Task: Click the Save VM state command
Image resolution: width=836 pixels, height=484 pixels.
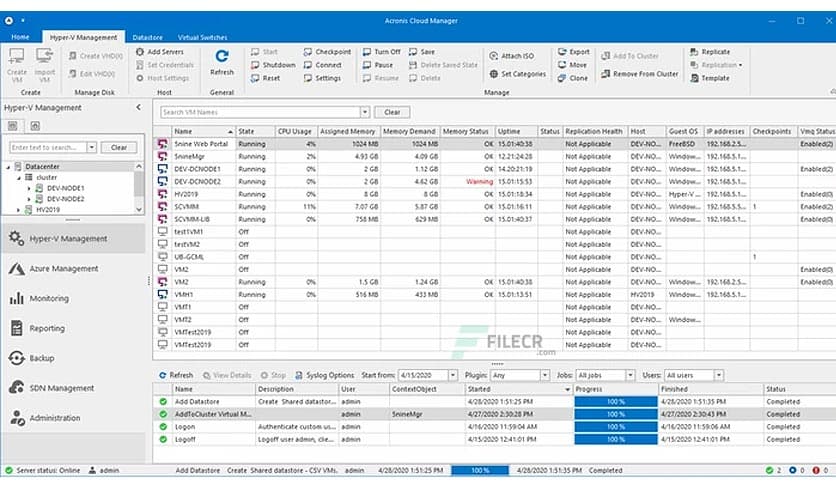Action: click(422, 52)
